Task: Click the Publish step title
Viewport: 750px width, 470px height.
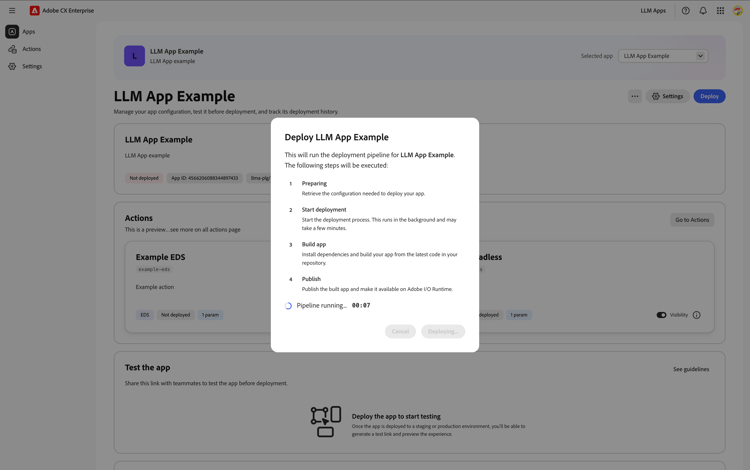Action: click(x=311, y=279)
